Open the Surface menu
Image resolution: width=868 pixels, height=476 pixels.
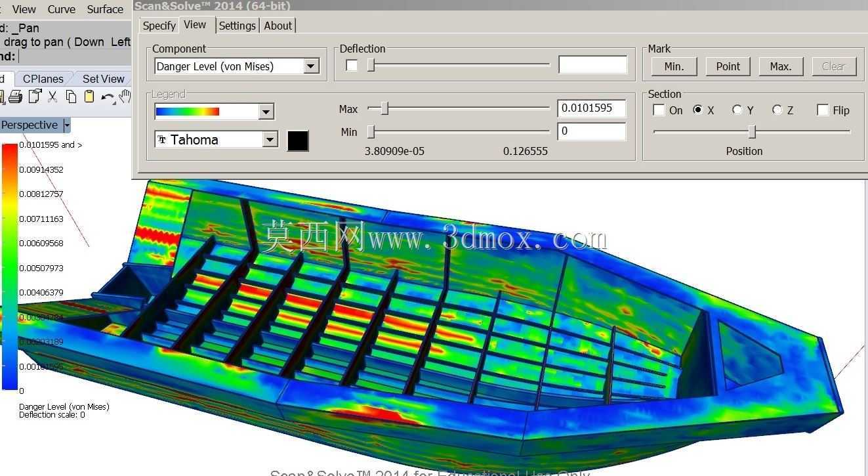coord(105,9)
